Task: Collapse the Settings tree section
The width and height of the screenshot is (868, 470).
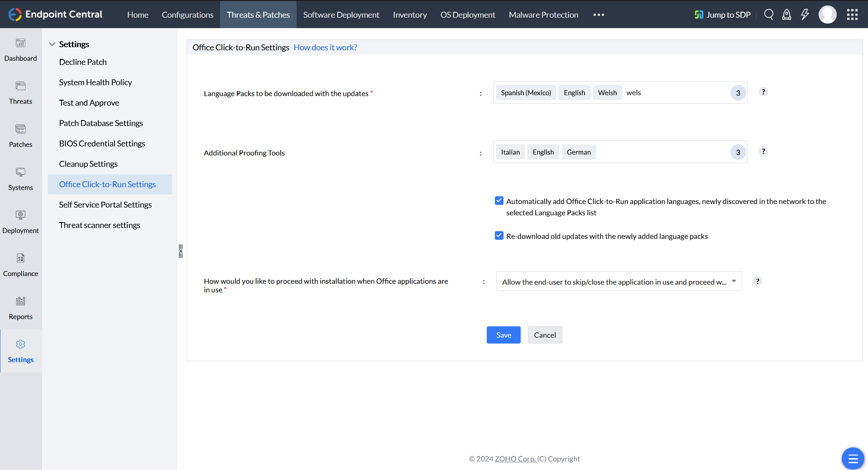Action: pyautogui.click(x=52, y=44)
